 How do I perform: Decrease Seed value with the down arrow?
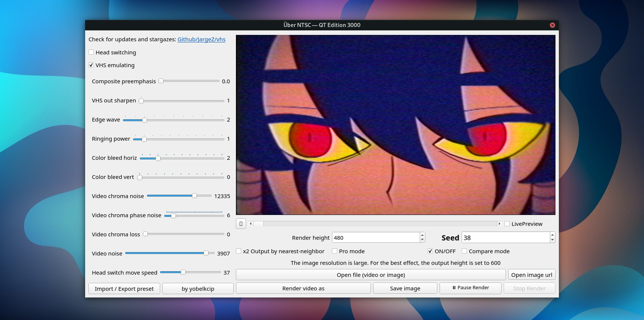pyautogui.click(x=552, y=240)
